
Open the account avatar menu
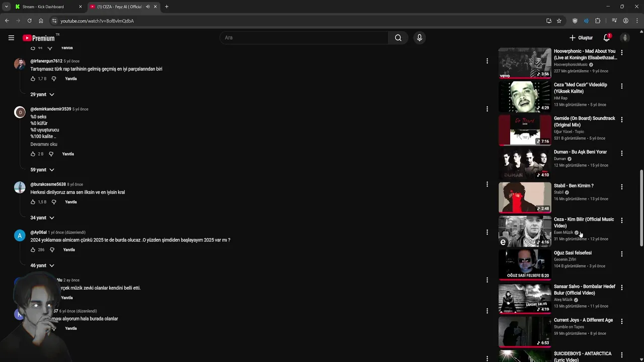point(625,38)
